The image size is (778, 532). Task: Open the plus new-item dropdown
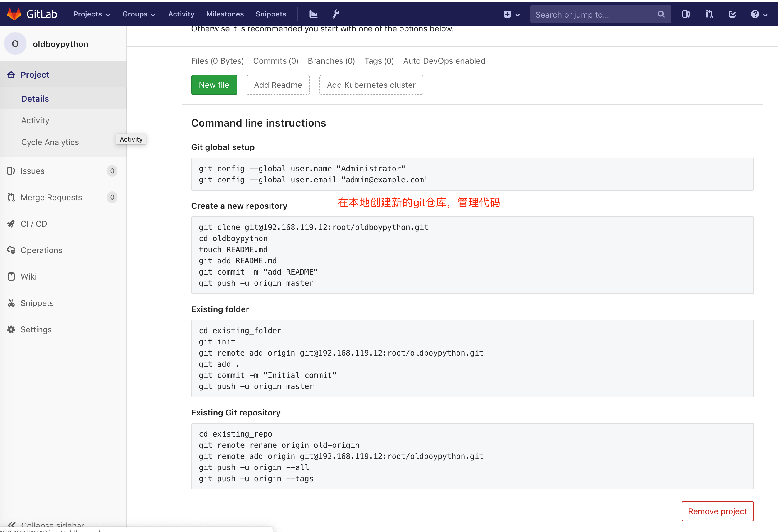click(x=511, y=14)
